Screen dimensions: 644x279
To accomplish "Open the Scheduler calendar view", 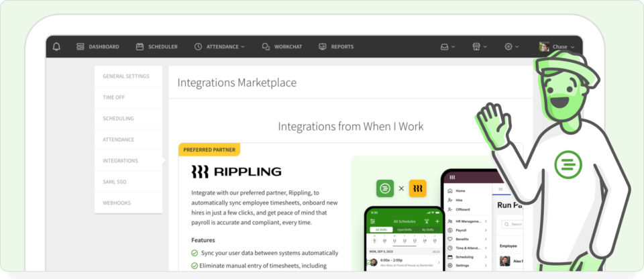I will pos(156,47).
